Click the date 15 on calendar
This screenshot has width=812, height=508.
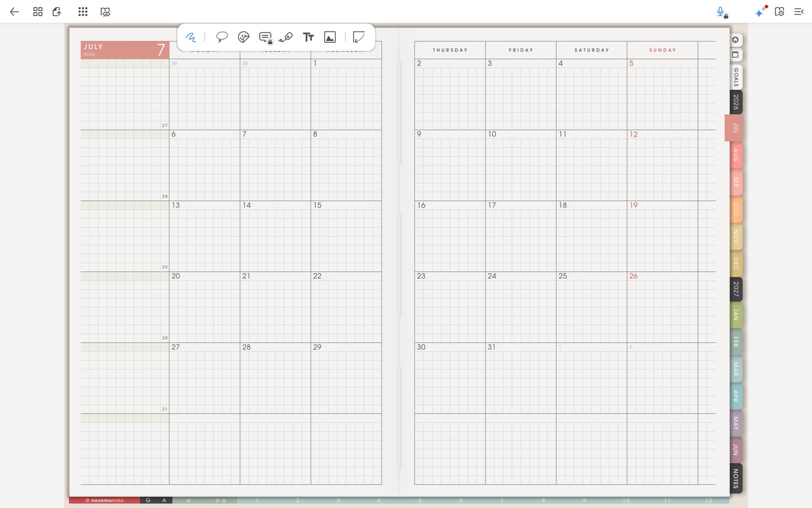(x=317, y=205)
